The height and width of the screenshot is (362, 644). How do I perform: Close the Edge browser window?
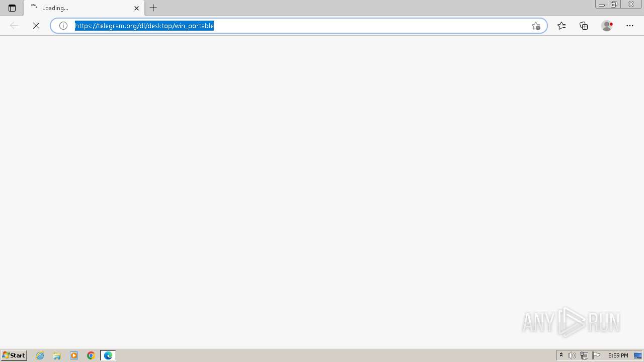(x=631, y=5)
